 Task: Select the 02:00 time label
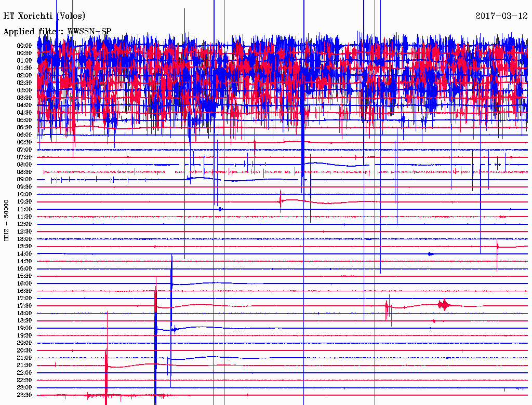tap(24, 75)
